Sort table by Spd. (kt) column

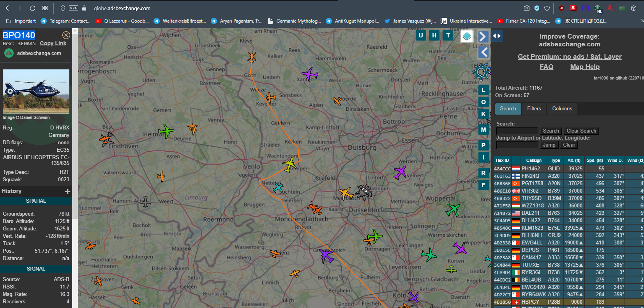click(595, 160)
